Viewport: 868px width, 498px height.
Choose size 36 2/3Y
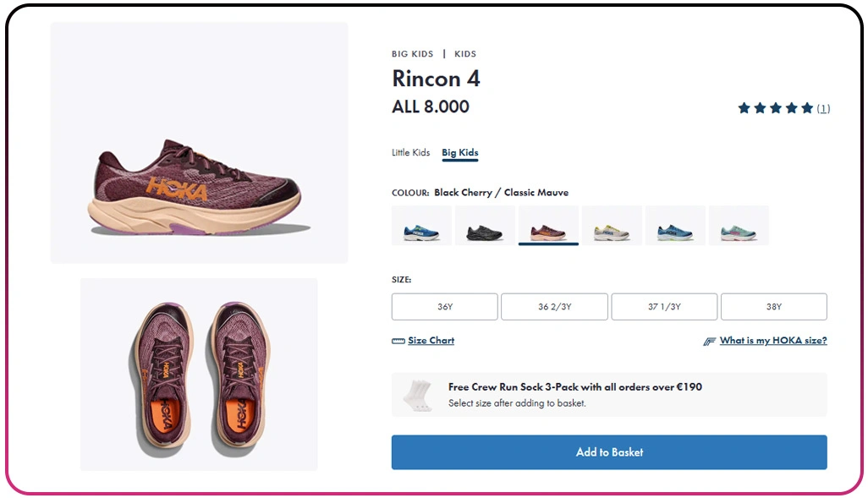click(x=554, y=307)
